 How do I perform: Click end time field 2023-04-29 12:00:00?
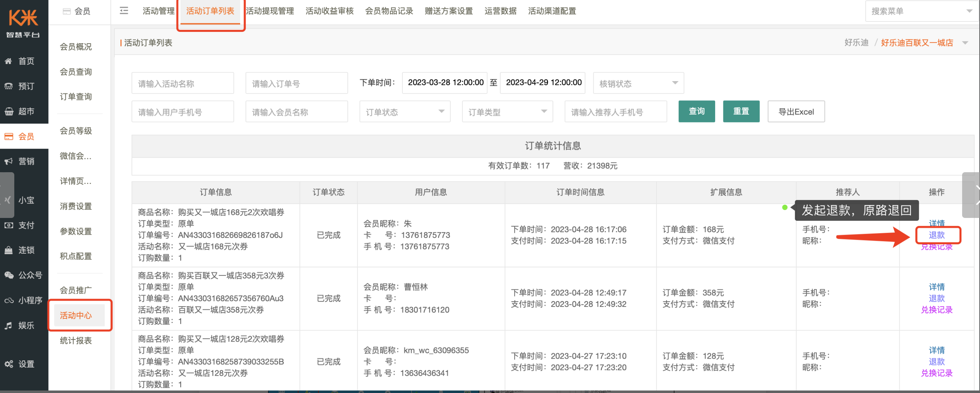(x=543, y=83)
